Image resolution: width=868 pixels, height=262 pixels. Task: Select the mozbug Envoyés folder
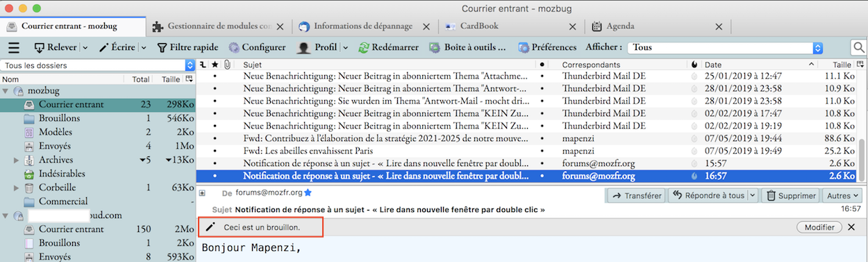98,146
